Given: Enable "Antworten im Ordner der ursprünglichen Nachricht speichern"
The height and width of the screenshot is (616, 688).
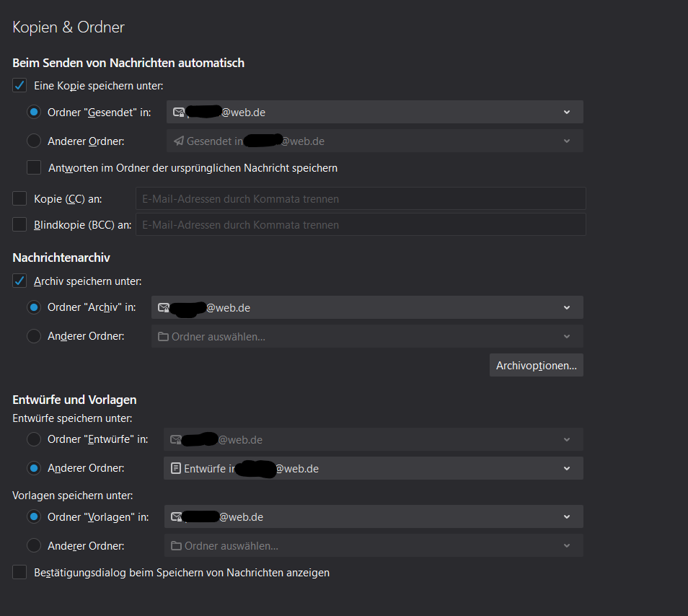Looking at the screenshot, I should point(34,168).
